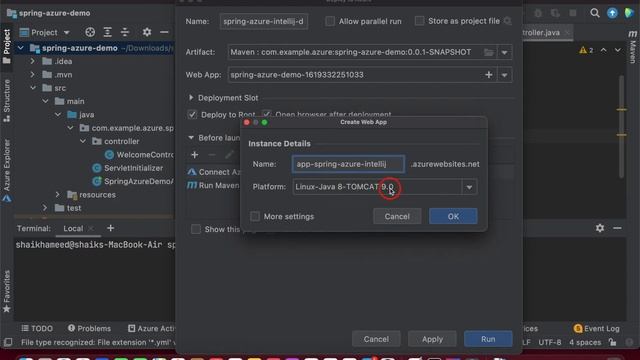
Task: Click Run in the configuration dialog
Action: 488,339
